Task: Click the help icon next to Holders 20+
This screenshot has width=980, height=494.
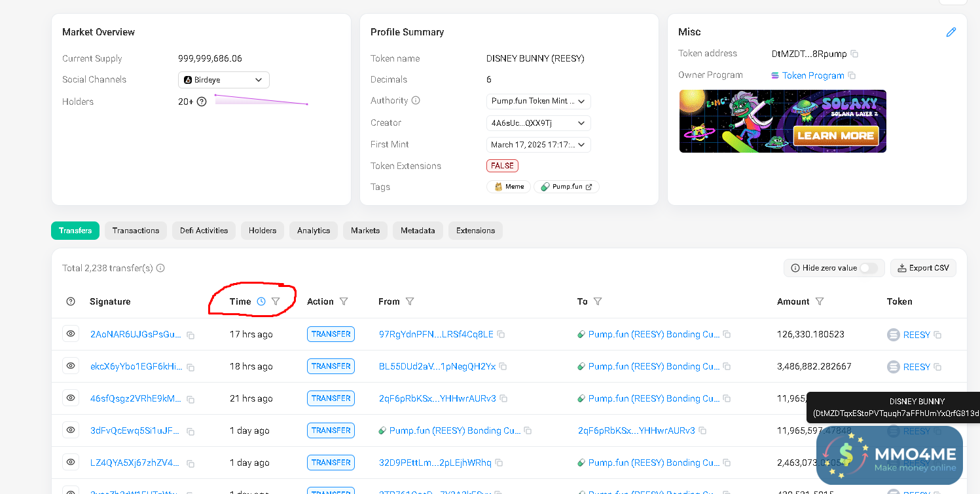Action: coord(202,102)
